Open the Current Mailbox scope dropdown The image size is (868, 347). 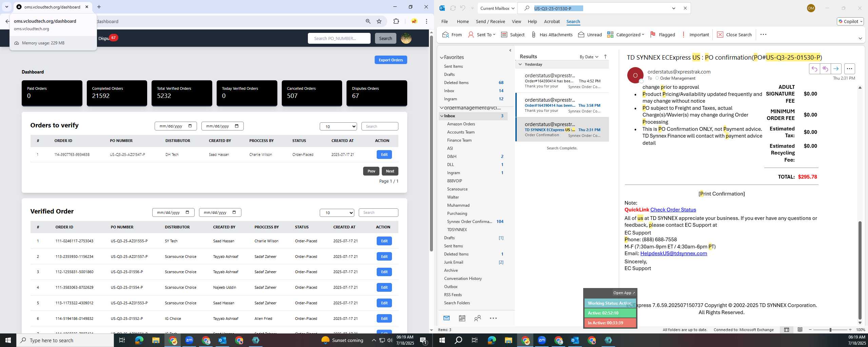point(497,8)
